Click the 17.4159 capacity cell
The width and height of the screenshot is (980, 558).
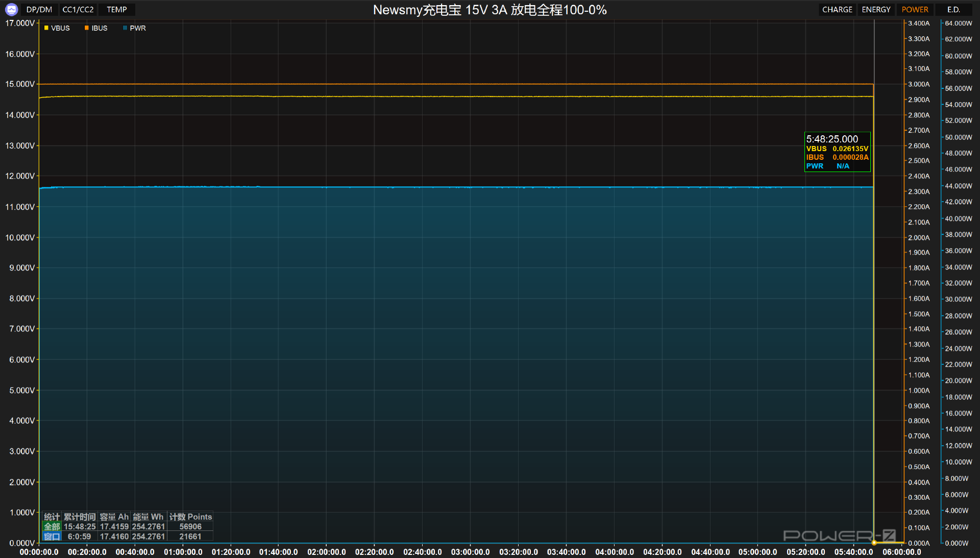point(114,526)
